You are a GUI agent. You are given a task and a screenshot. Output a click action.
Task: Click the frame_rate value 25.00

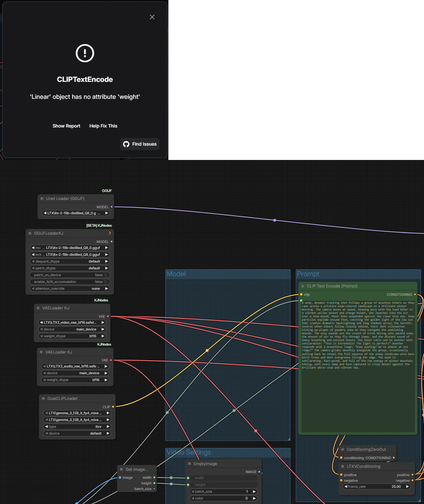[396, 487]
